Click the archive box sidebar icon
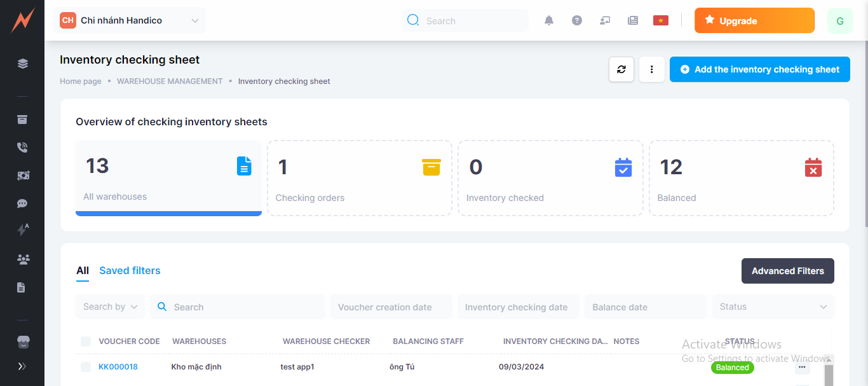 coord(22,120)
